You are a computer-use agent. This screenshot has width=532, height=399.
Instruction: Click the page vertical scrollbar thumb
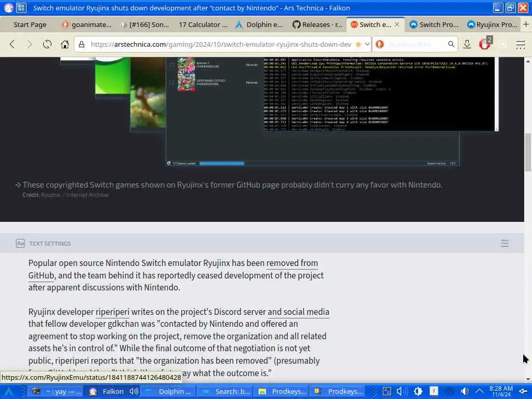coord(528,153)
